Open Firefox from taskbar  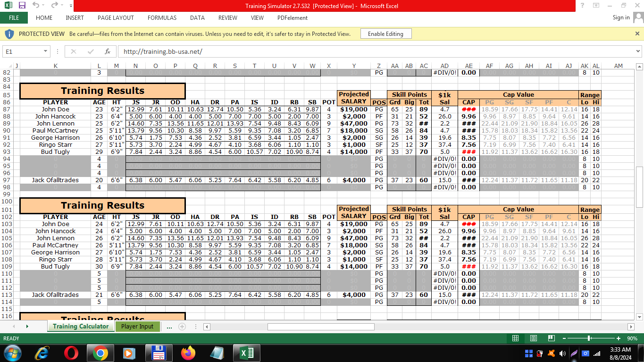click(188, 353)
